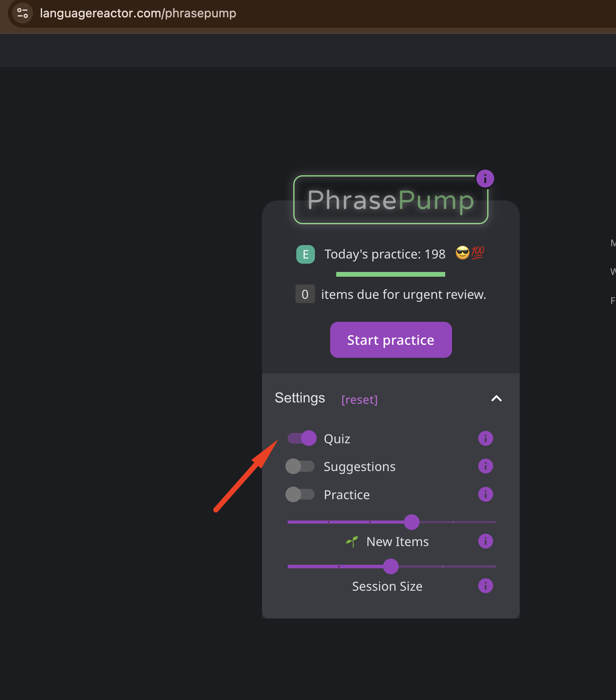616x700 pixels.
Task: Disable the Quiz toggle
Action: coord(302,438)
